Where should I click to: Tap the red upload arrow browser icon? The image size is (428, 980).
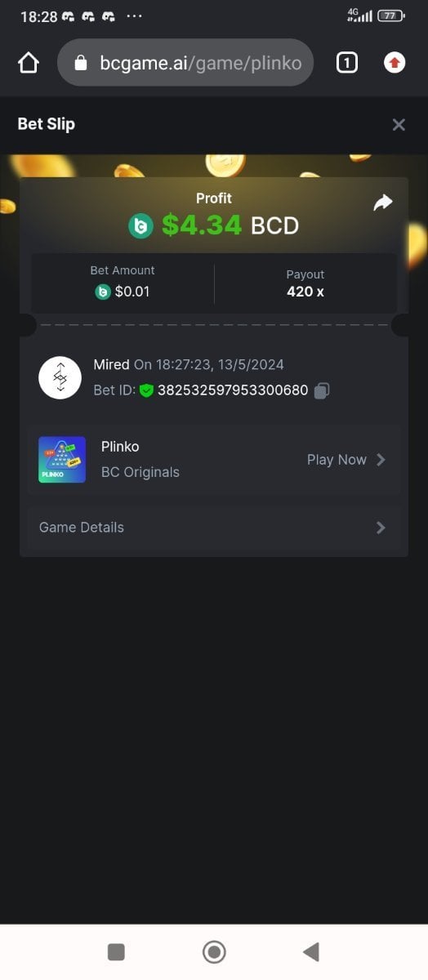pos(395,63)
